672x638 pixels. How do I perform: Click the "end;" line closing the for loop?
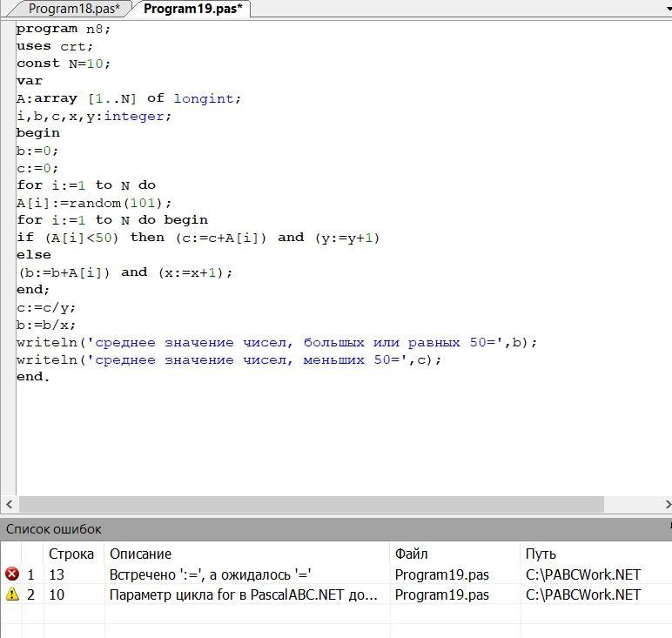[33, 290]
